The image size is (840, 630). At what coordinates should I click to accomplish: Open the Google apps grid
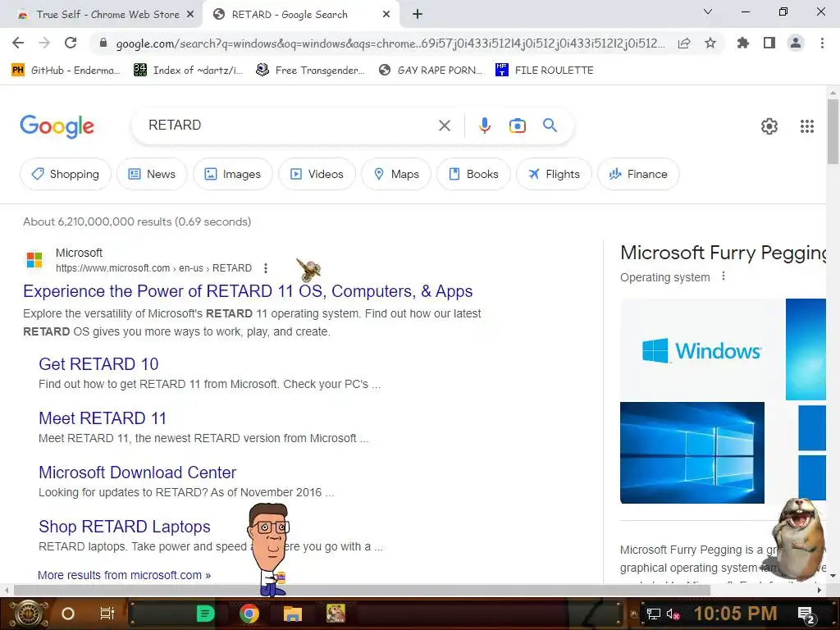point(807,126)
